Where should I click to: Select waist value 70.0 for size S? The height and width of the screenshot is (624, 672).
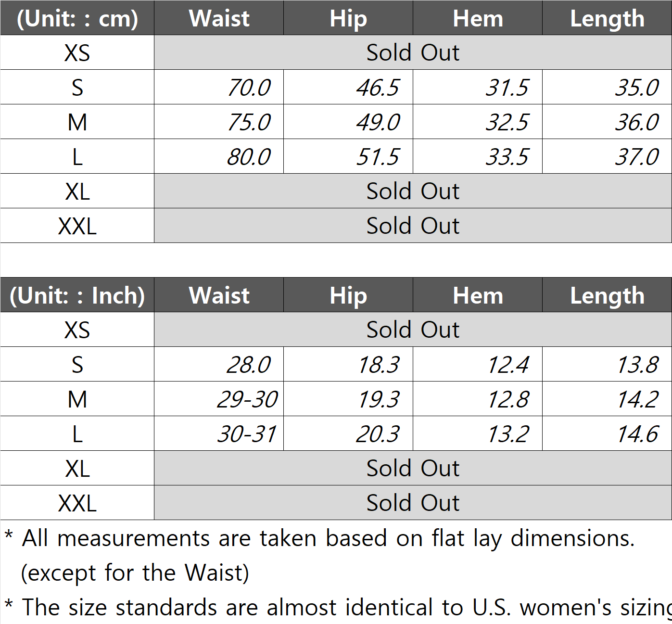249,88
